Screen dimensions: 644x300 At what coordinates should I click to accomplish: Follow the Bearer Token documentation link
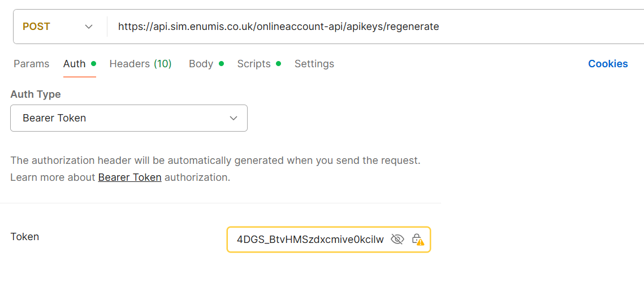[129, 177]
